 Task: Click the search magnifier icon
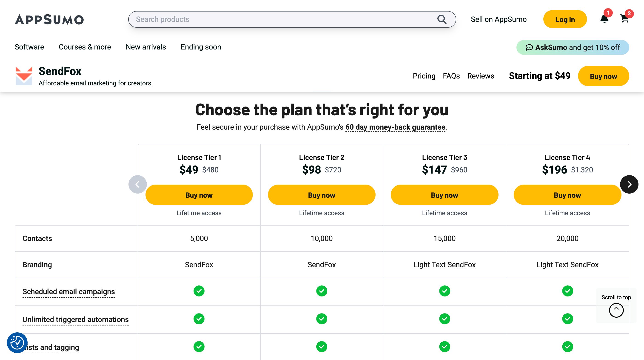coord(442,19)
